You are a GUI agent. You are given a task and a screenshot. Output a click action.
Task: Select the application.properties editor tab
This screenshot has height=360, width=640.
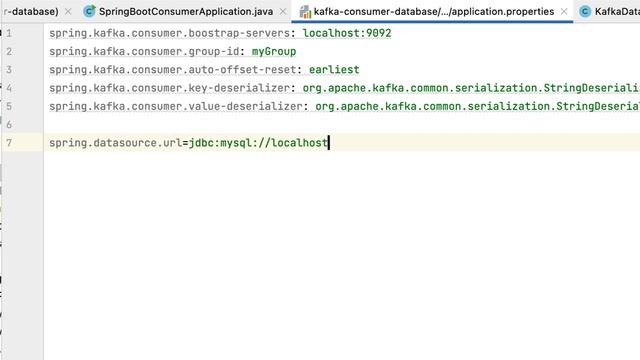click(x=433, y=11)
